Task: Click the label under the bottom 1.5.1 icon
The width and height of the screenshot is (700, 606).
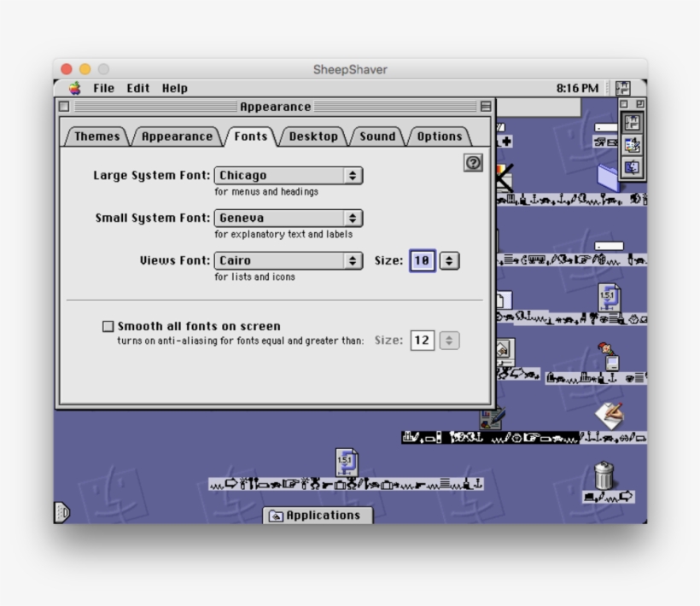Action: click(x=346, y=484)
